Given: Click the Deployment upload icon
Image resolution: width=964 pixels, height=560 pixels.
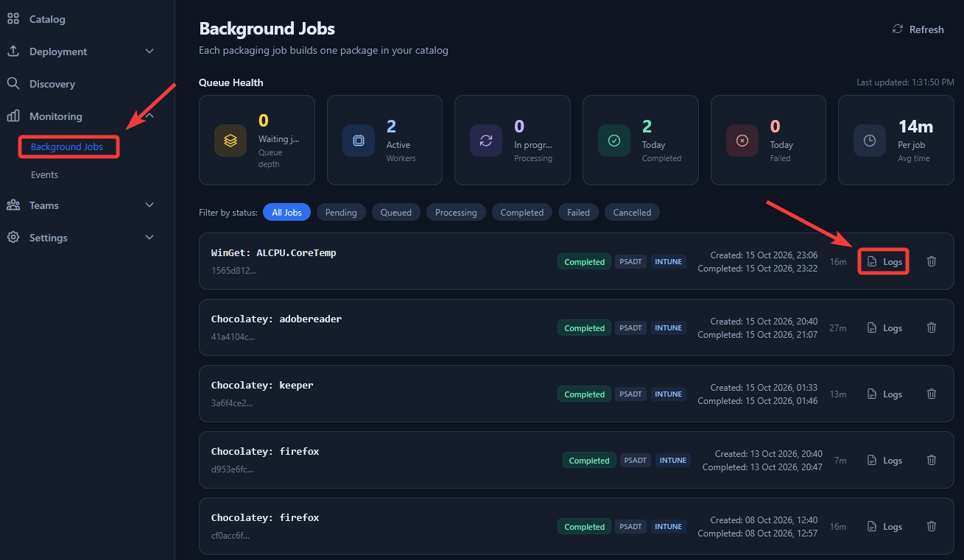Looking at the screenshot, I should [13, 52].
